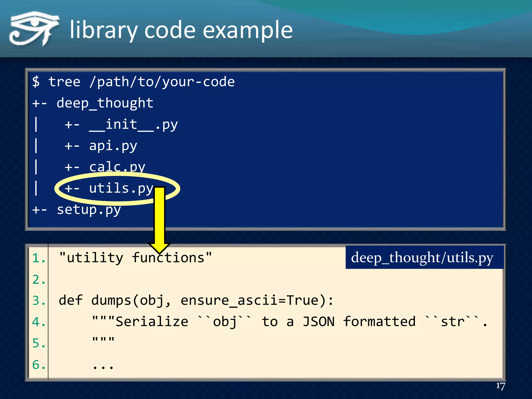532x399 pixels.
Task: Click line number 4 in the code listing
Action: click(x=39, y=322)
